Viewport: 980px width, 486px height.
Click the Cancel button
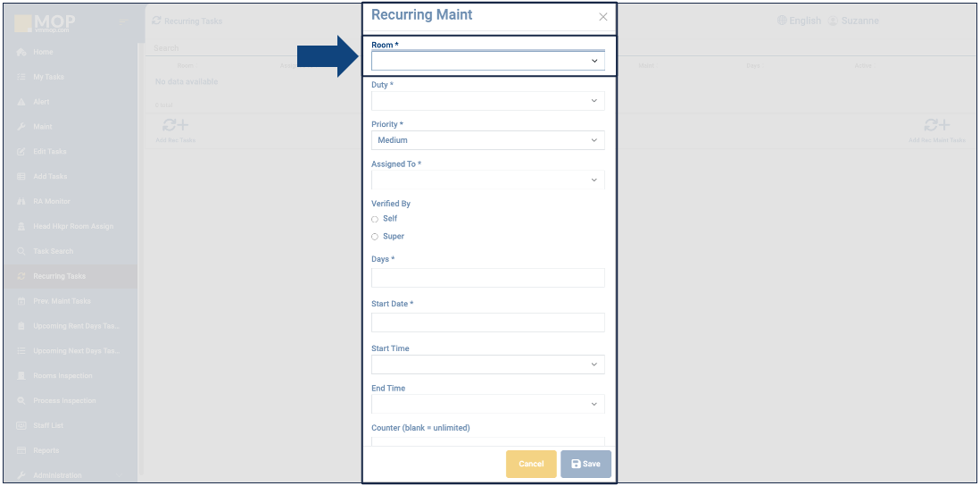click(531, 464)
